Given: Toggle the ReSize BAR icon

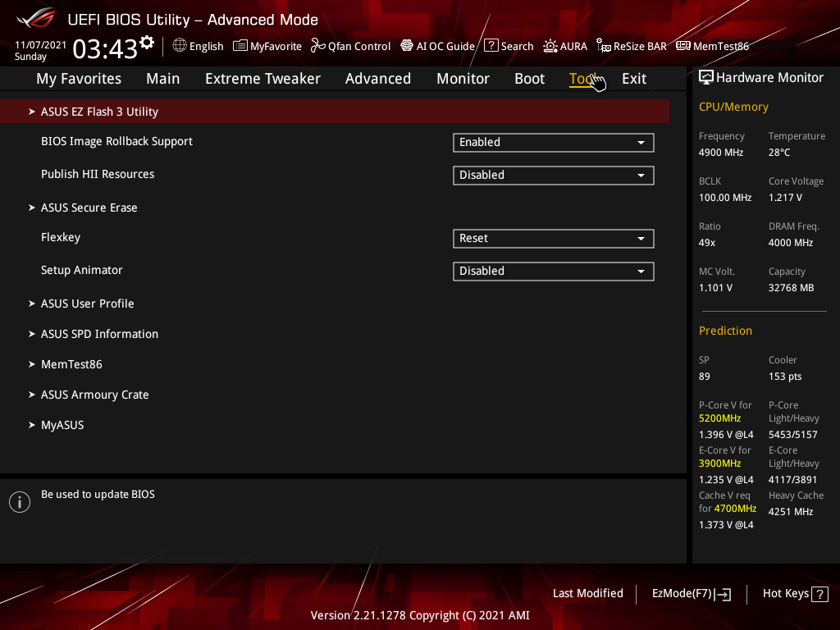Looking at the screenshot, I should pos(604,46).
